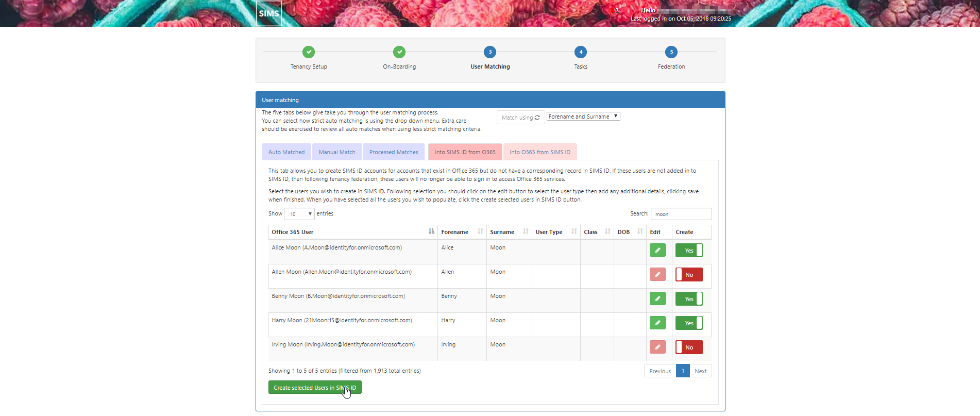The height and width of the screenshot is (416, 980).
Task: Select the Into SIMS ID from O365 tab
Action: click(x=465, y=152)
